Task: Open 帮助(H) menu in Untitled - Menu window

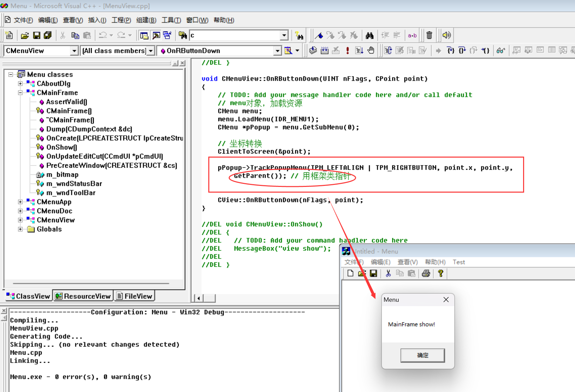Action: [x=435, y=262]
